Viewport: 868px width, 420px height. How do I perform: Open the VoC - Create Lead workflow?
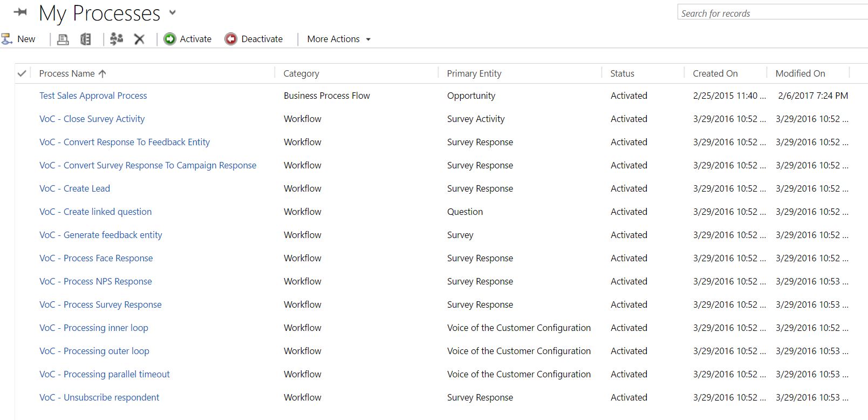point(74,188)
